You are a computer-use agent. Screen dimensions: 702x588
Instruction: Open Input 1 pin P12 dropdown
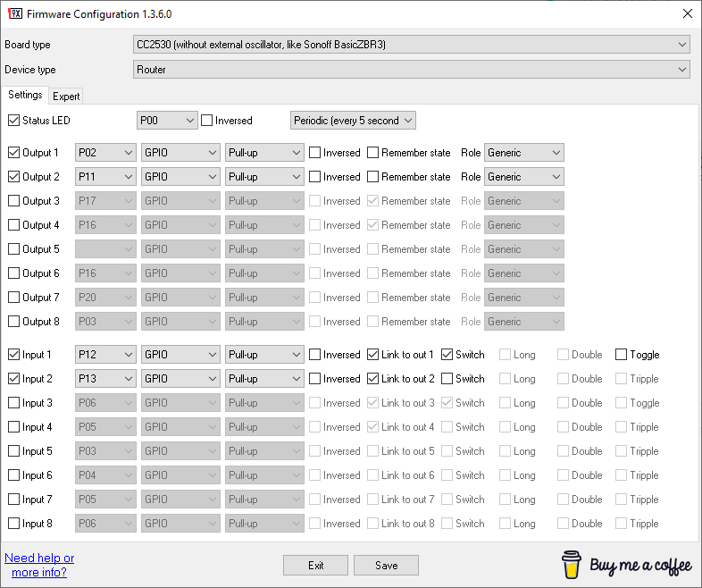(105, 355)
